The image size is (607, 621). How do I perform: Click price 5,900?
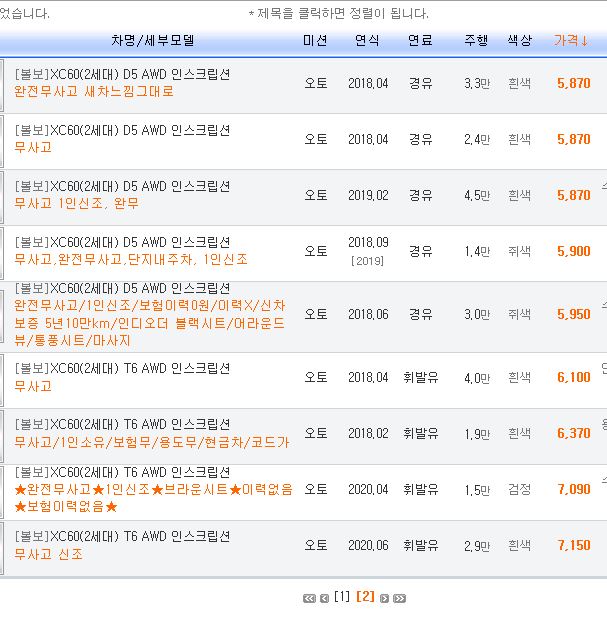574,251
